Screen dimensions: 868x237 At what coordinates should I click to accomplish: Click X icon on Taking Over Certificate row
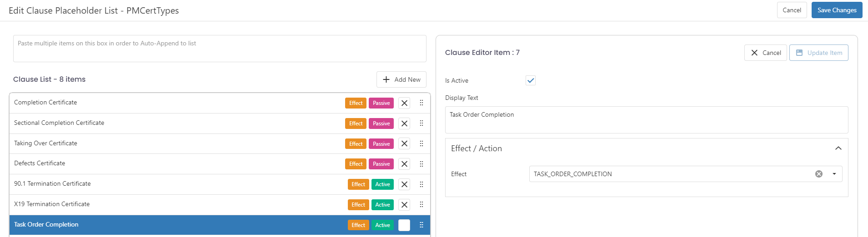tap(404, 143)
